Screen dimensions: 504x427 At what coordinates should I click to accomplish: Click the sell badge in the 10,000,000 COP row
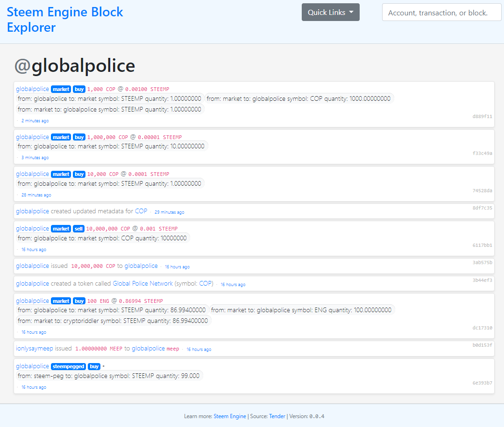[78, 229]
